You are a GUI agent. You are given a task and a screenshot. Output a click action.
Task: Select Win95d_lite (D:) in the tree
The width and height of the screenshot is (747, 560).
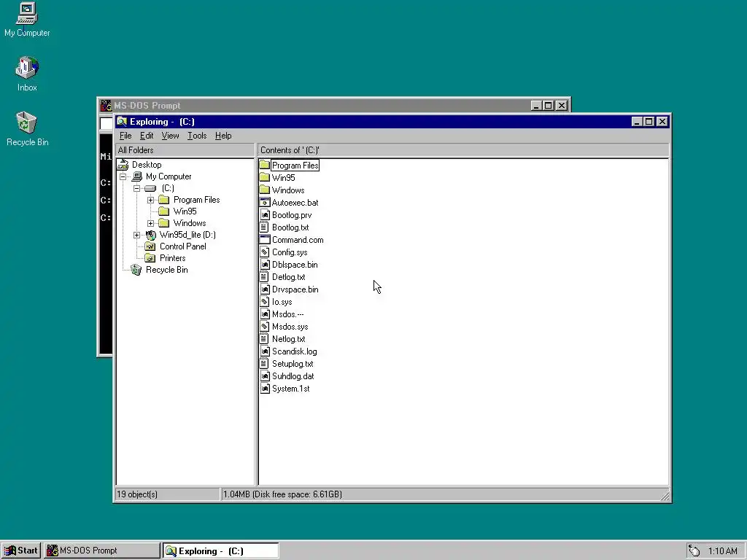[x=187, y=235]
